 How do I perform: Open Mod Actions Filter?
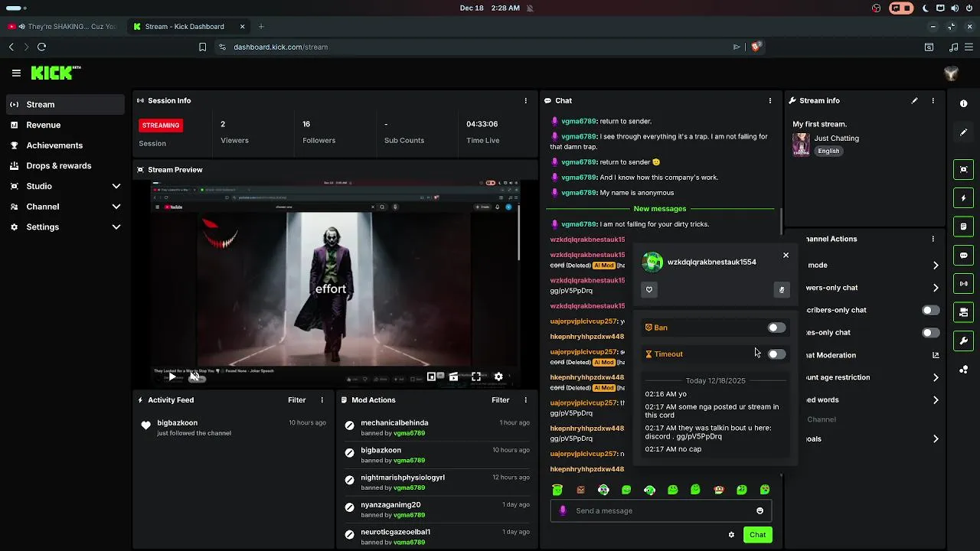(x=501, y=399)
